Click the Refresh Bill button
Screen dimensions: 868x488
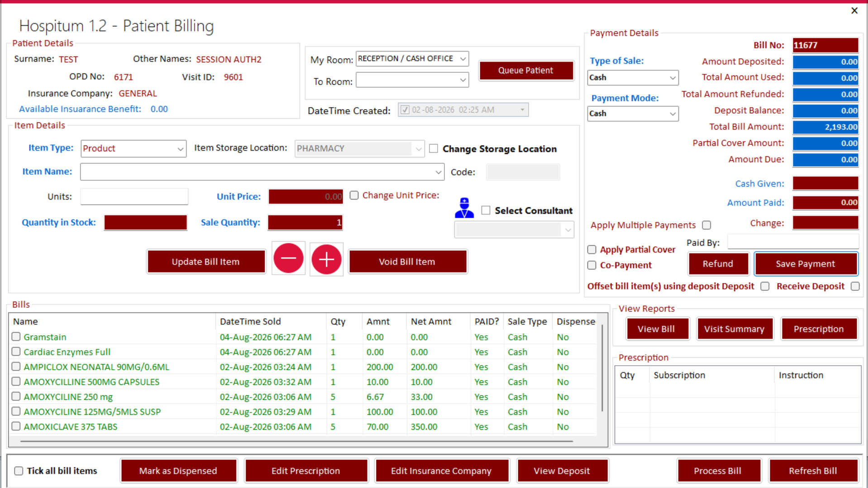813,471
